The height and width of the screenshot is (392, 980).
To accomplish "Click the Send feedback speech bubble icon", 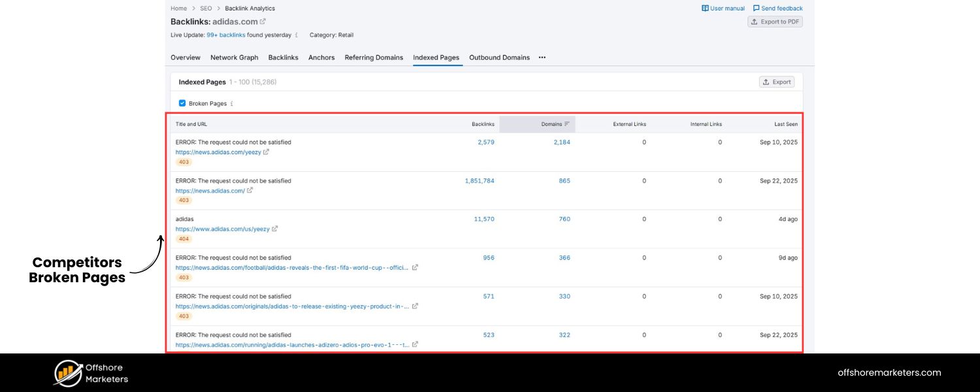I will point(755,8).
